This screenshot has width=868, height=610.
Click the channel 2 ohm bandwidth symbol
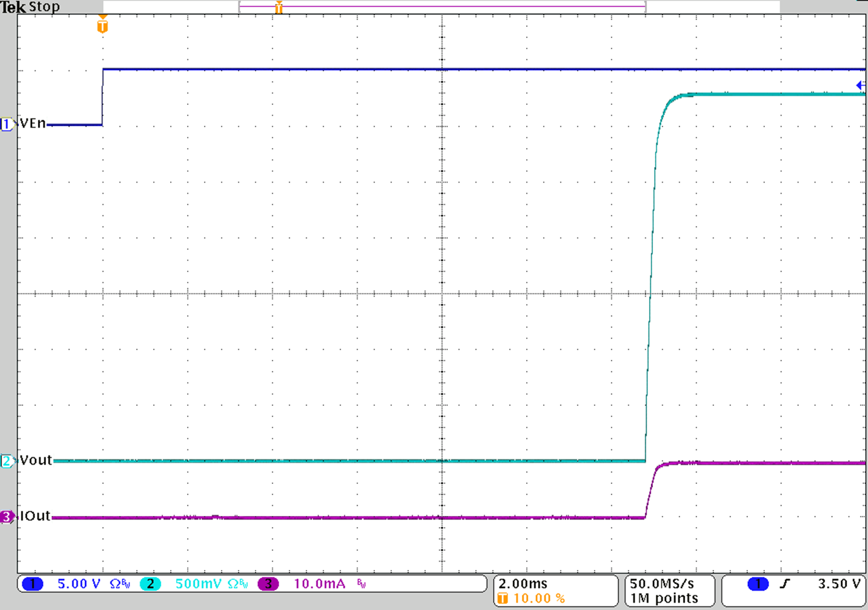point(238,584)
